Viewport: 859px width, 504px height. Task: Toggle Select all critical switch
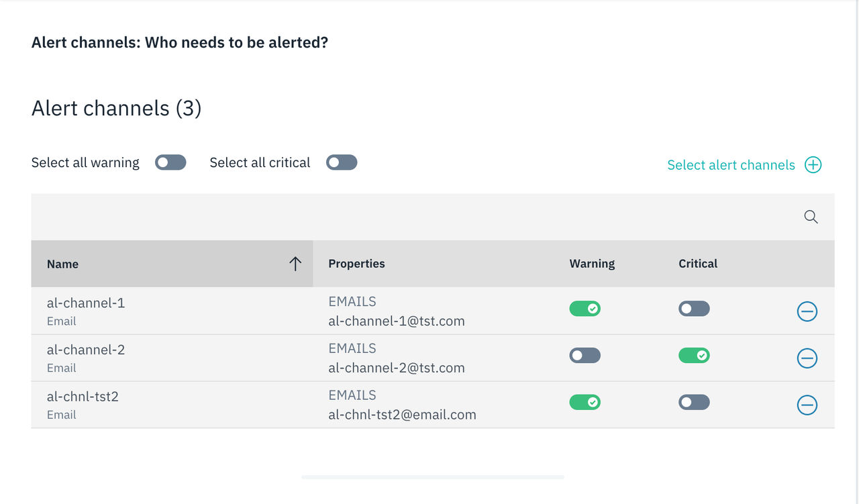pos(342,162)
